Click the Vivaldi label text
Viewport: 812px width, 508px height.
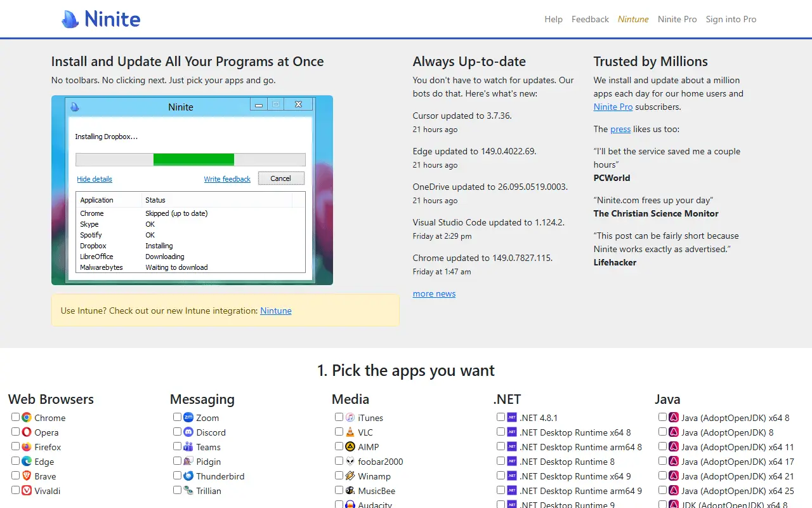pos(47,491)
